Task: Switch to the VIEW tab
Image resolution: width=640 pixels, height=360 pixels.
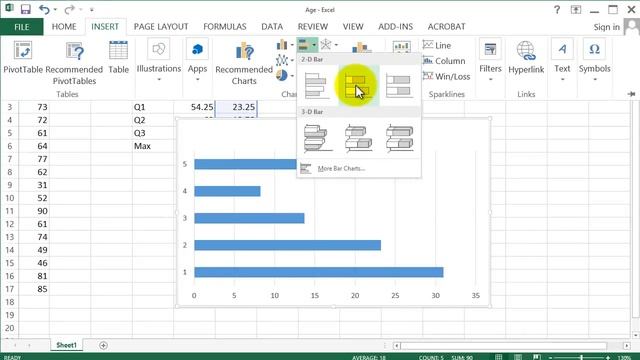Action: (353, 27)
